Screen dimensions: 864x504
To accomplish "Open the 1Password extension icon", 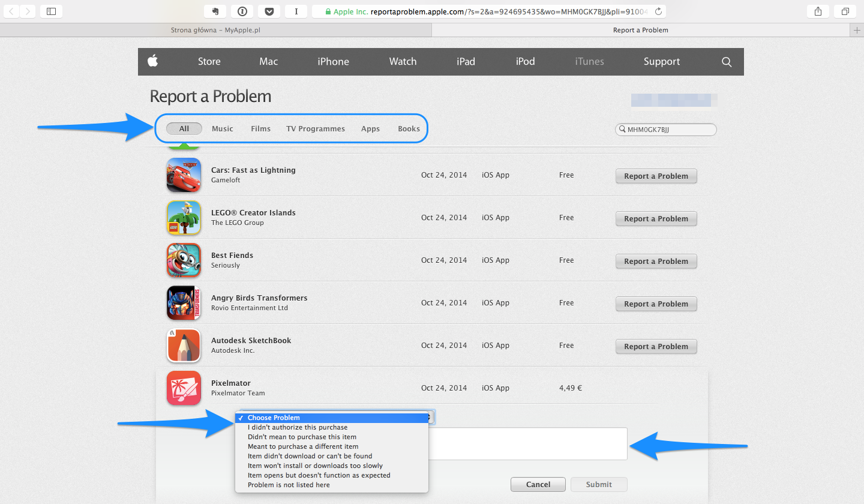I will (x=242, y=11).
